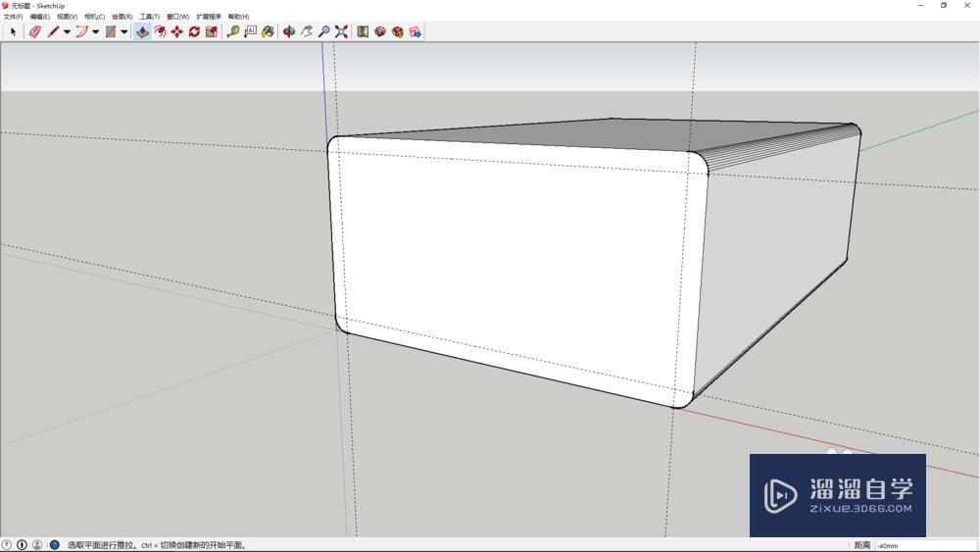Open the 相机(C) menu
Screen dimensions: 980x552
coord(95,17)
